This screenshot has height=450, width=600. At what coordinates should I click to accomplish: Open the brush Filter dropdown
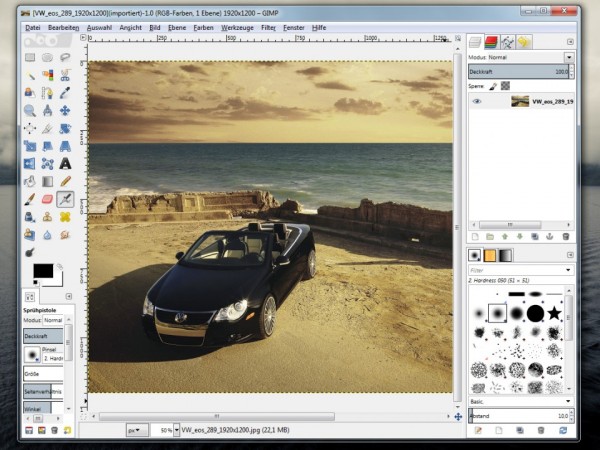click(x=567, y=270)
